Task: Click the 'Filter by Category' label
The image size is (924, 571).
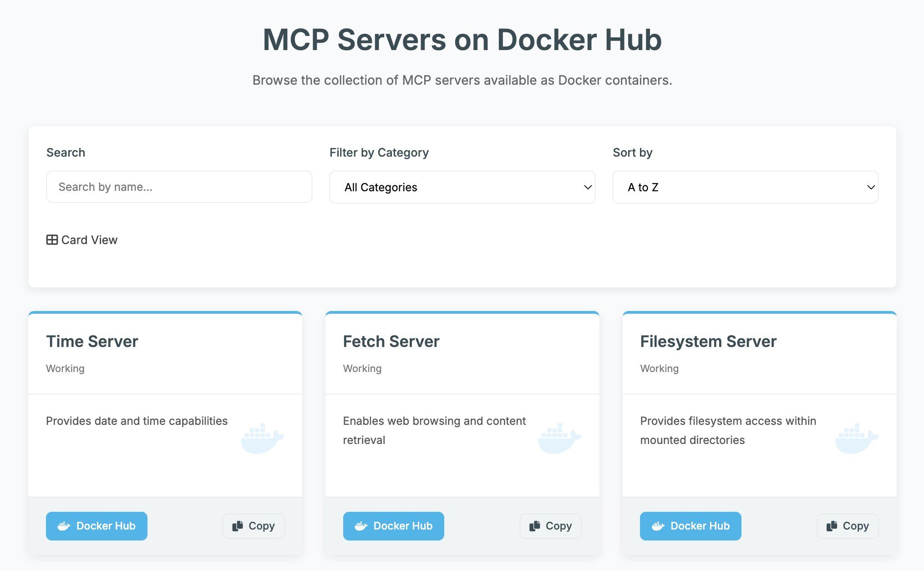Action: pyautogui.click(x=379, y=153)
